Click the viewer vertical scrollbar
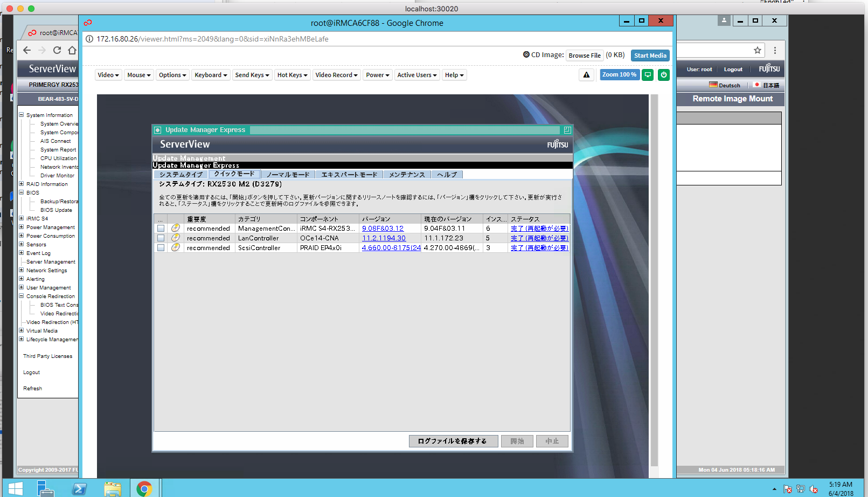 pyautogui.click(x=654, y=280)
